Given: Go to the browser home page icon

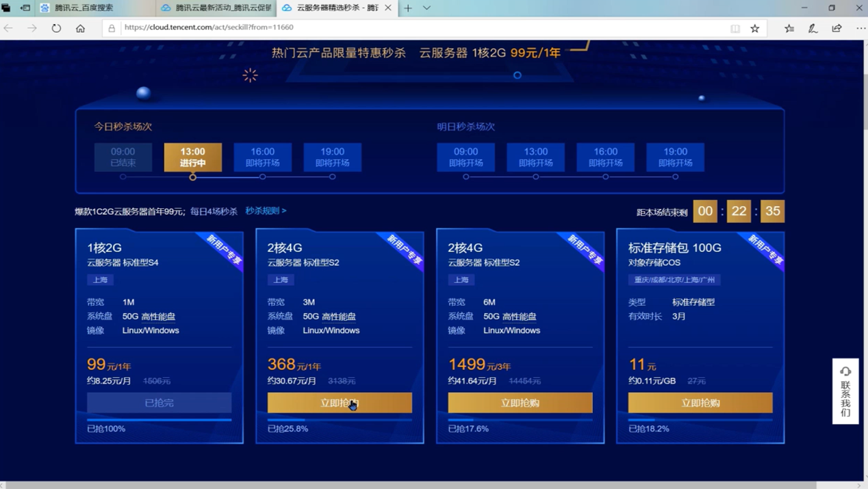Looking at the screenshot, I should click(80, 28).
